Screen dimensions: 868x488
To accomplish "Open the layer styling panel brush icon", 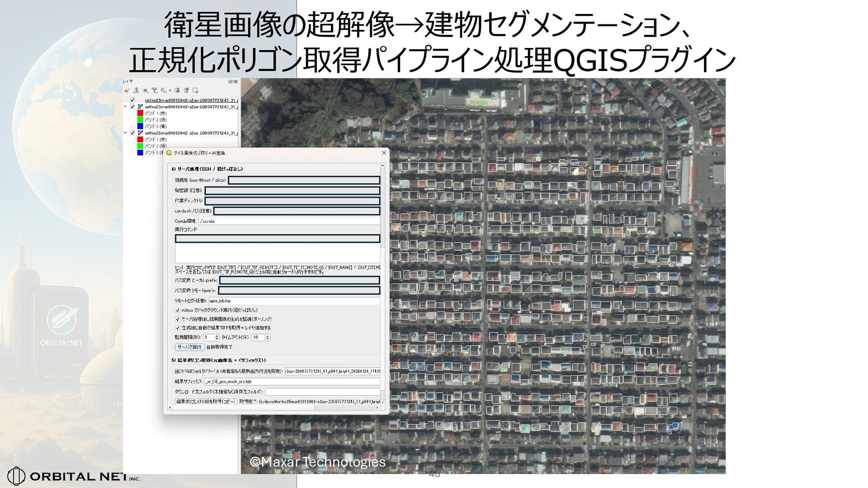I will (x=127, y=90).
